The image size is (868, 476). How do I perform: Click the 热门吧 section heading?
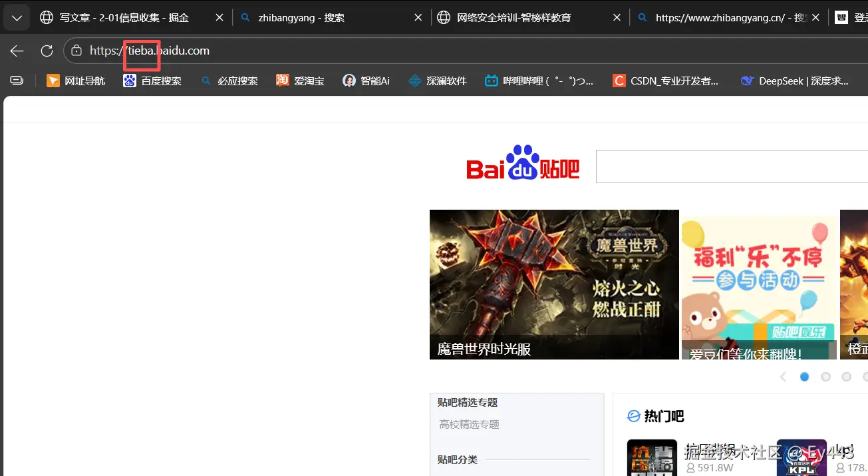pyautogui.click(x=664, y=416)
